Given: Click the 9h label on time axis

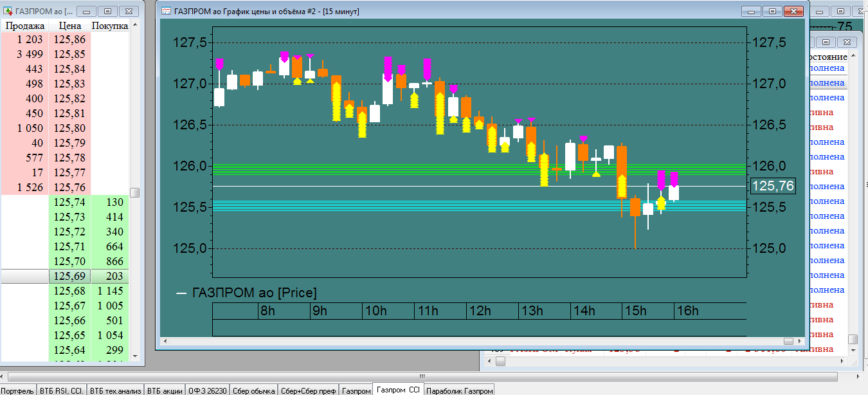Looking at the screenshot, I should 320,311.
